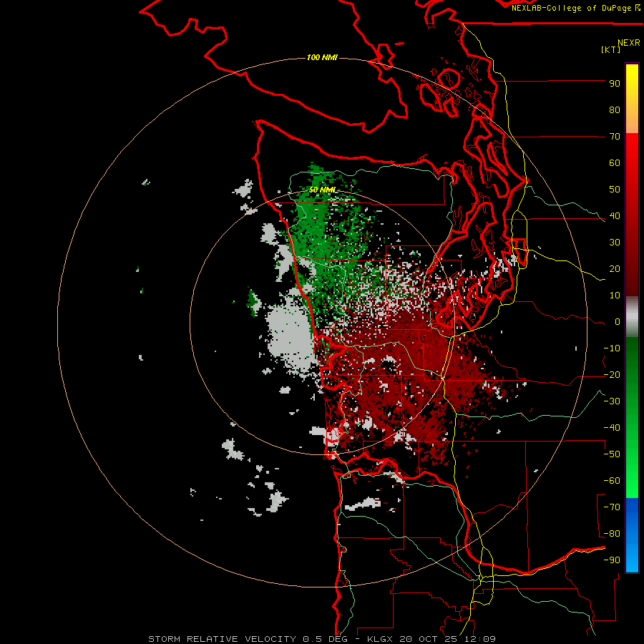Click the gray zero band of the color bar

tap(632, 316)
